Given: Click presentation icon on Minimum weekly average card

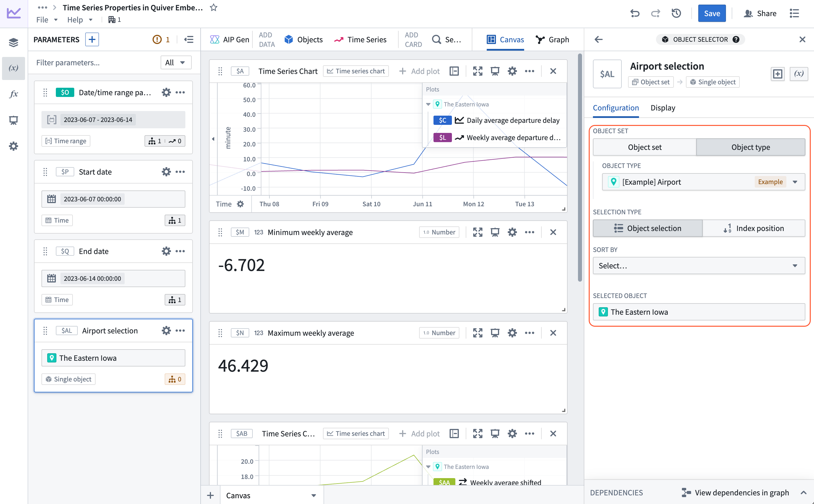Looking at the screenshot, I should click(x=495, y=232).
